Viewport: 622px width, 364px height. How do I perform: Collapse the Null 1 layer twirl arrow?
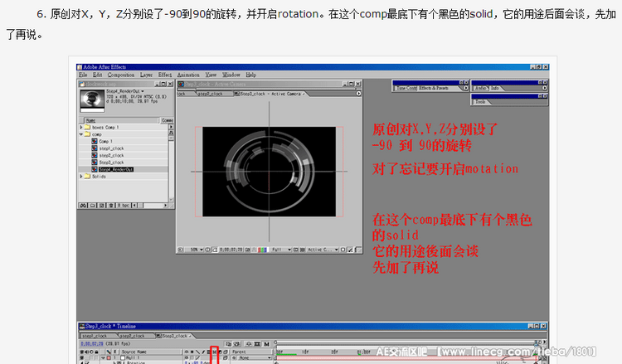point(103,357)
